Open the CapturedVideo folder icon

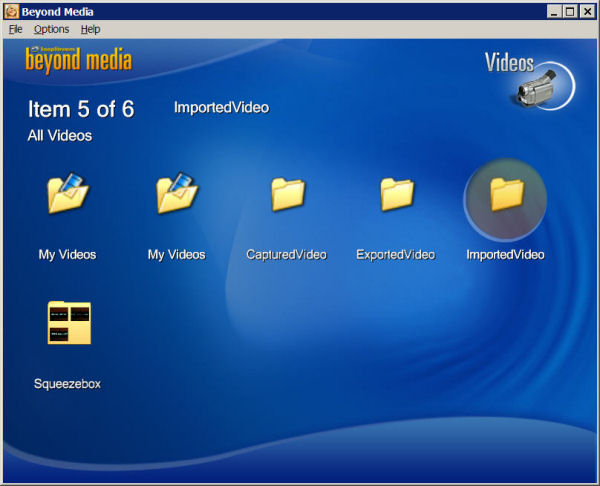tap(288, 194)
